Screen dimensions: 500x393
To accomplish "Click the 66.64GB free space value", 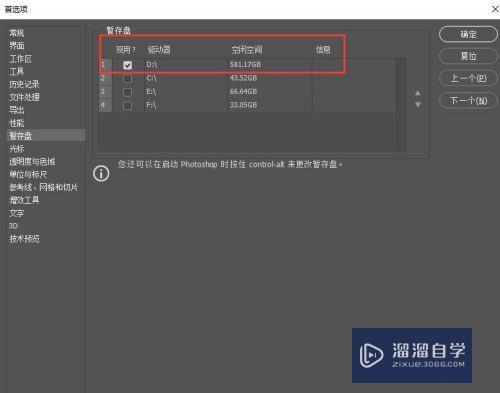I will point(243,91).
